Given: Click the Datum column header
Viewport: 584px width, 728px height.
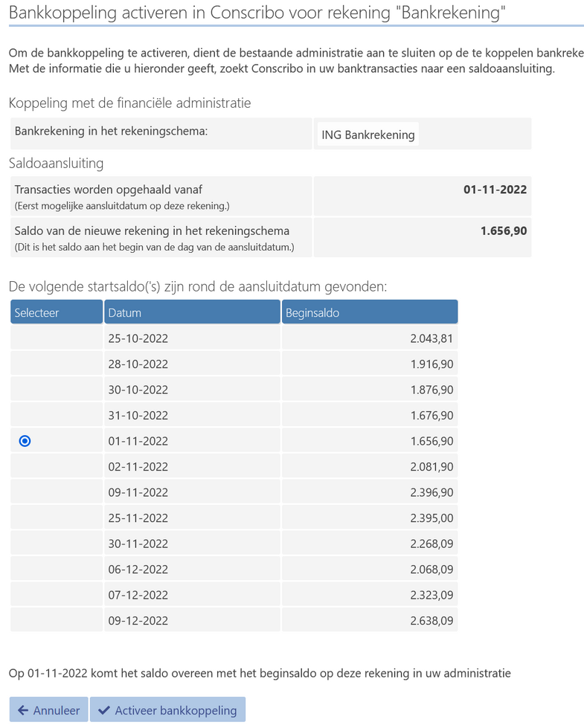Looking at the screenshot, I should [192, 312].
